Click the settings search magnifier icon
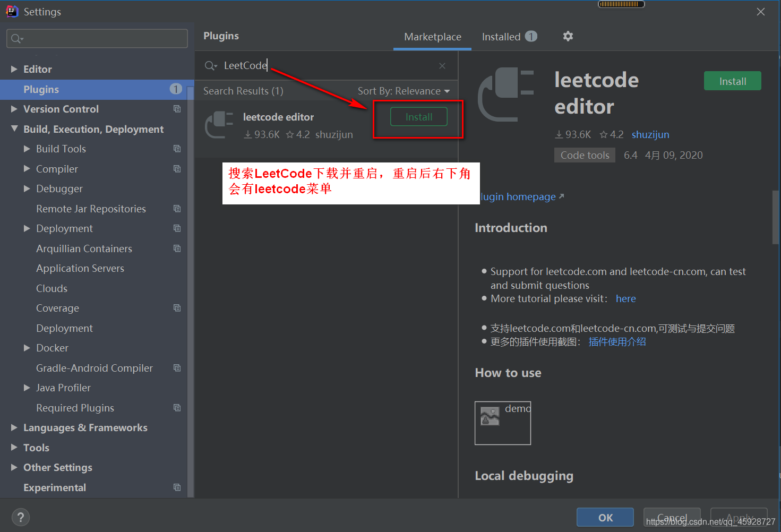 coord(17,39)
